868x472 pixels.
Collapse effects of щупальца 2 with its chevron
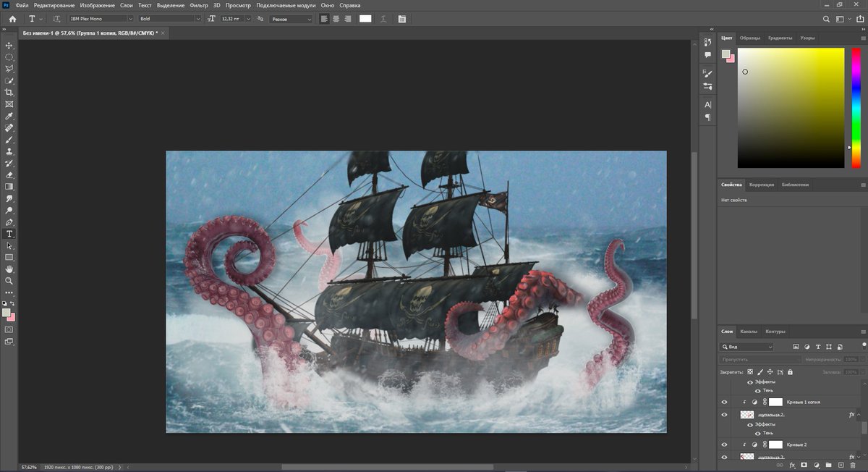pos(859,414)
